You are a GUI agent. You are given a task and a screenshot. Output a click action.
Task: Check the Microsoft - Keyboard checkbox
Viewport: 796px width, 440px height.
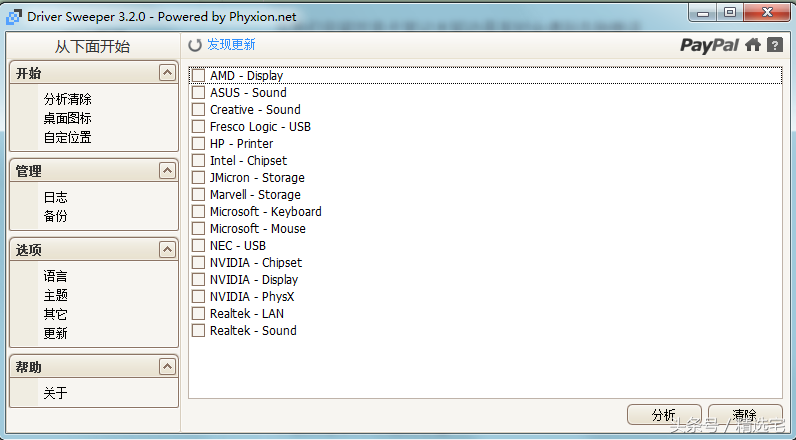pyautogui.click(x=198, y=212)
